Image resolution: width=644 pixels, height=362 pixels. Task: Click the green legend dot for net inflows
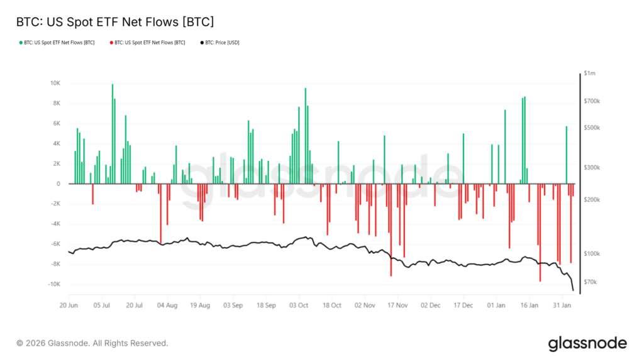(21, 43)
